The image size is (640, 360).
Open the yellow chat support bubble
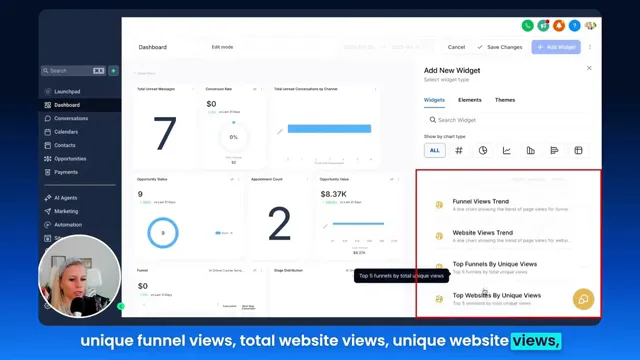583,299
